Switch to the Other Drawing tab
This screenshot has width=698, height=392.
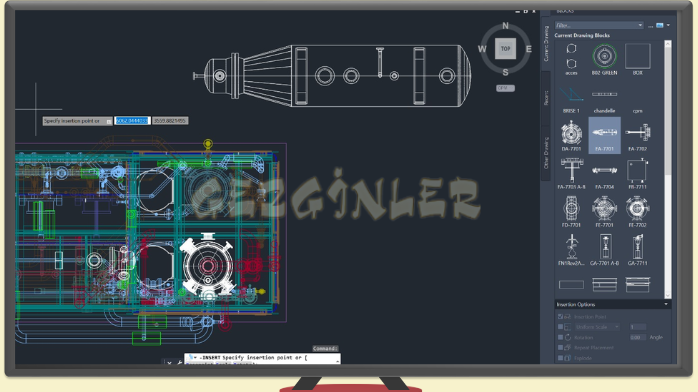[546, 153]
